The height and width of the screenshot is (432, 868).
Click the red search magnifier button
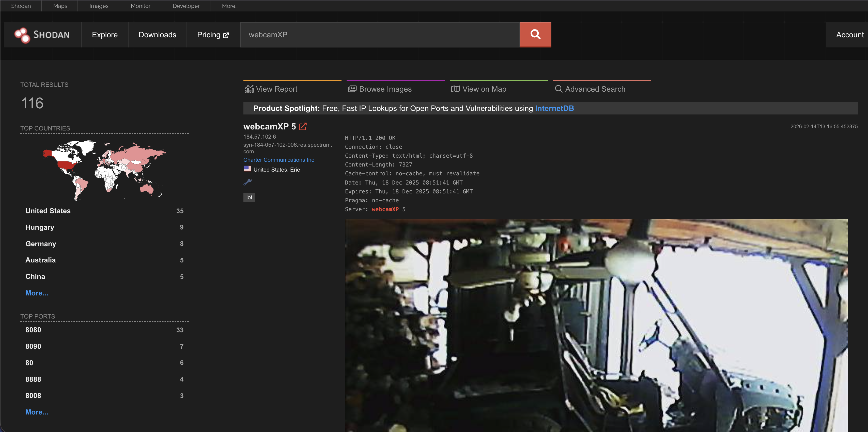click(535, 35)
